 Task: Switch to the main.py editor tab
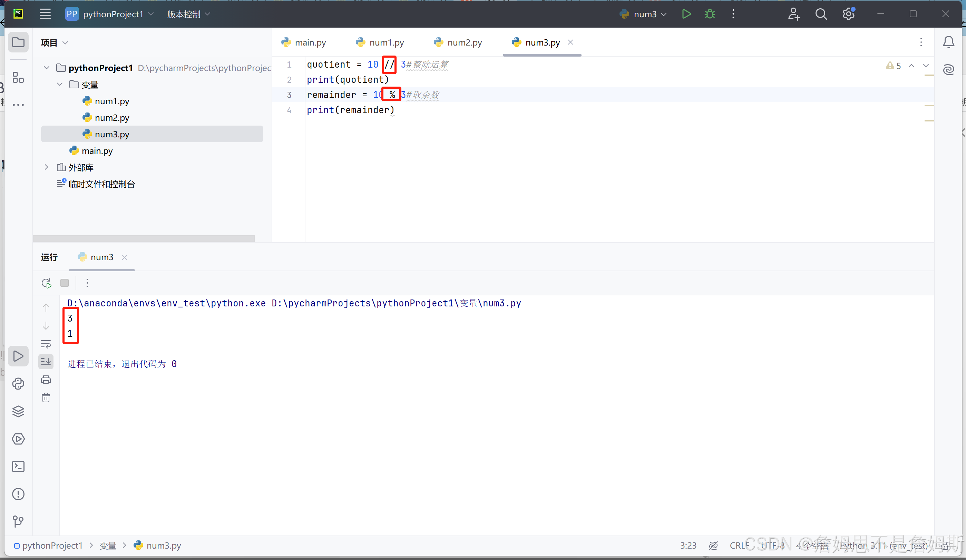(x=304, y=42)
